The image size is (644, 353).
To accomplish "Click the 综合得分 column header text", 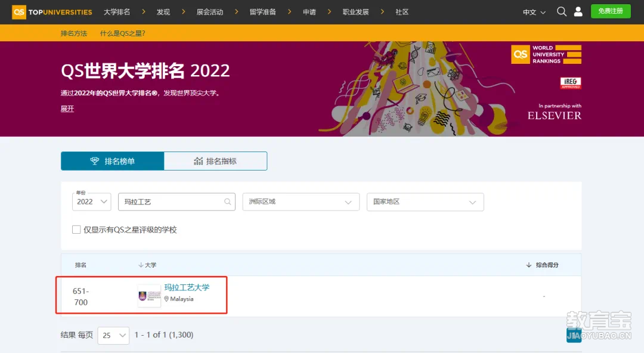I will coord(547,265).
